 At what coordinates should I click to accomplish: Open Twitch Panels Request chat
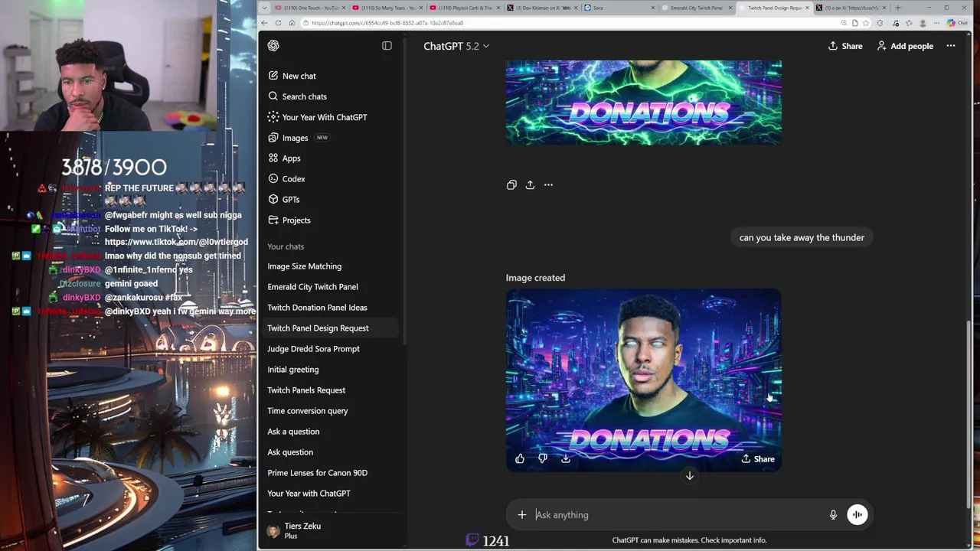click(x=306, y=390)
